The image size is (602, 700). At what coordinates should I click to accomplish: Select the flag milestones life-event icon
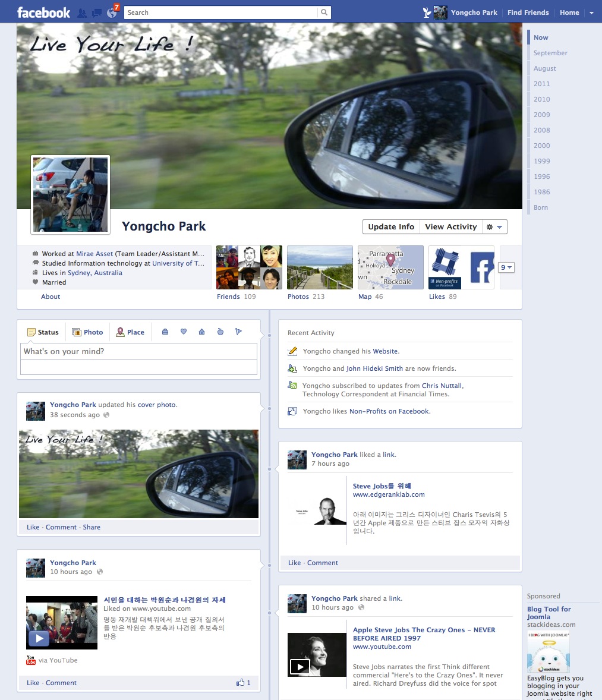coord(238,332)
